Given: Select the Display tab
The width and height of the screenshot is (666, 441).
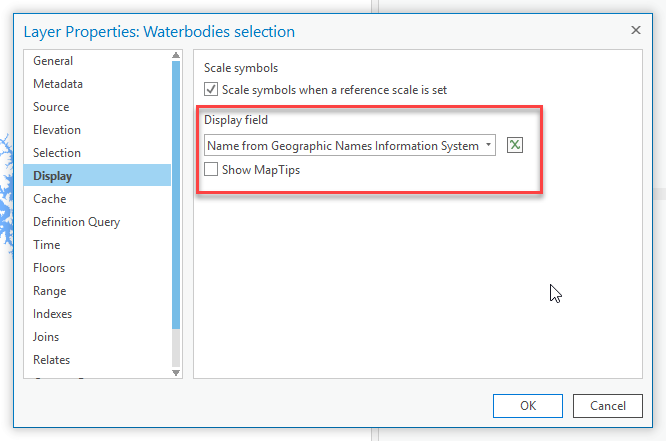Looking at the screenshot, I should pyautogui.click(x=52, y=176).
